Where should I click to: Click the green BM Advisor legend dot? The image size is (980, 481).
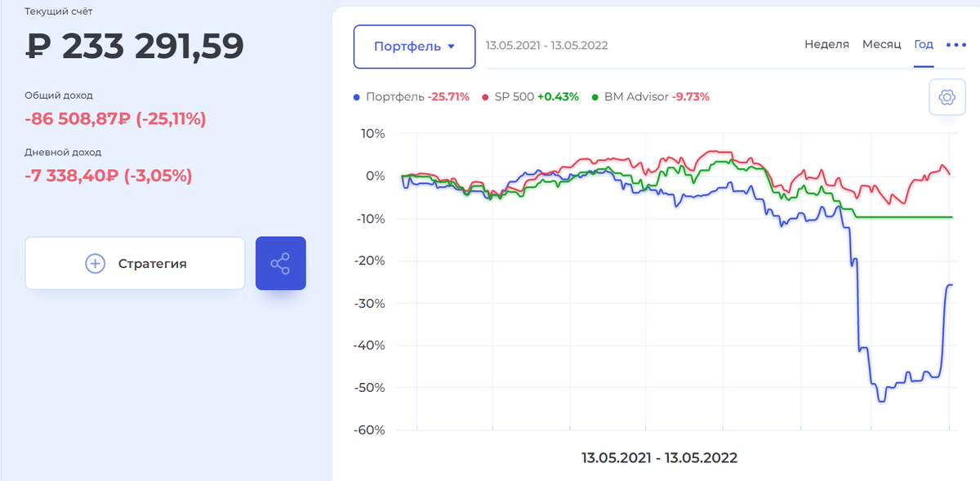pos(595,96)
